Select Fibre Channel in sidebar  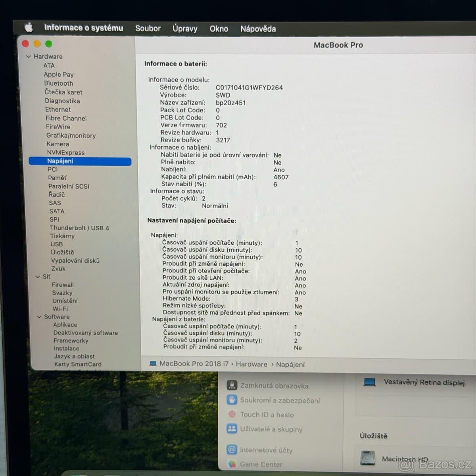(66, 118)
